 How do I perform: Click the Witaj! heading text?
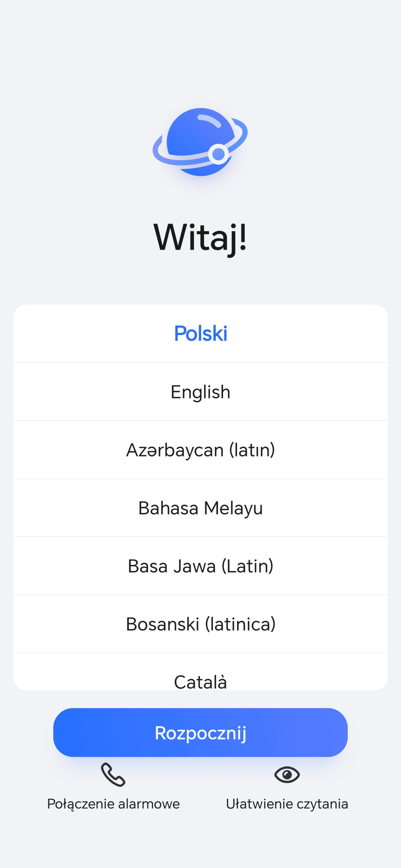coord(200,237)
